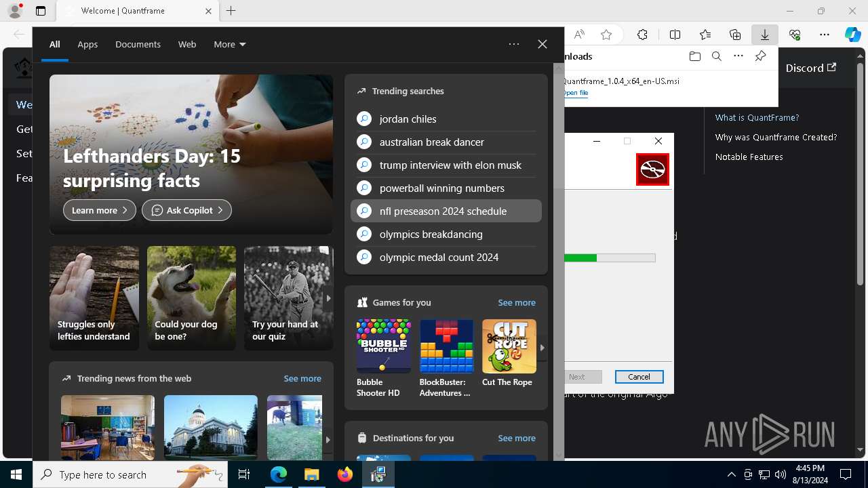
Task: Search australian break dancer trending item
Action: 446,142
